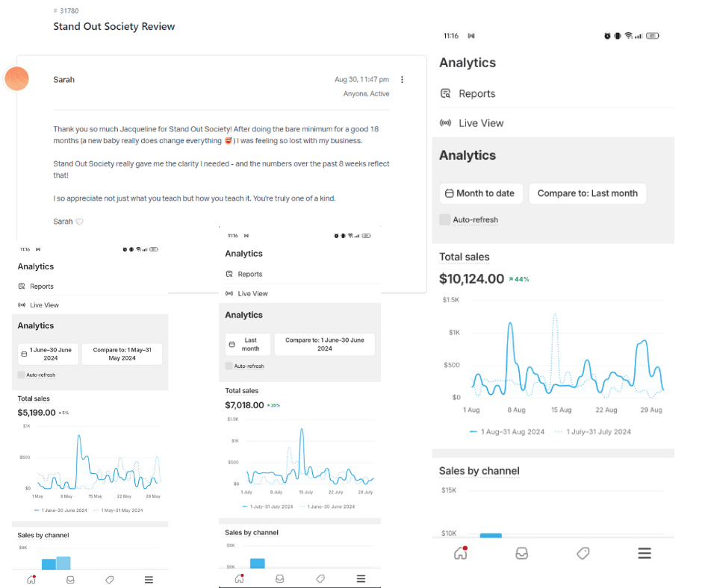
Task: Click the Stand Out Society Review title
Action: pos(114,26)
